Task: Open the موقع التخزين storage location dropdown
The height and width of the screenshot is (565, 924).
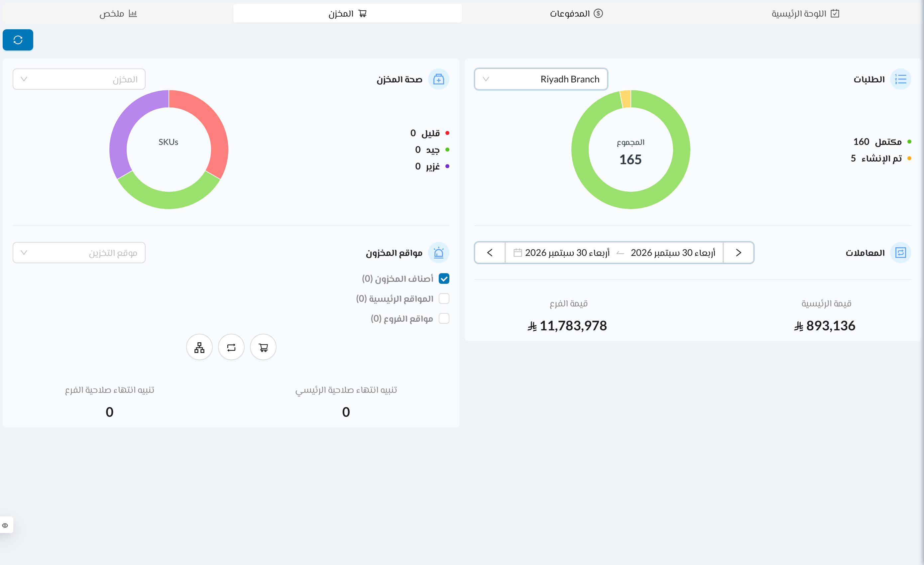Action: (x=79, y=253)
